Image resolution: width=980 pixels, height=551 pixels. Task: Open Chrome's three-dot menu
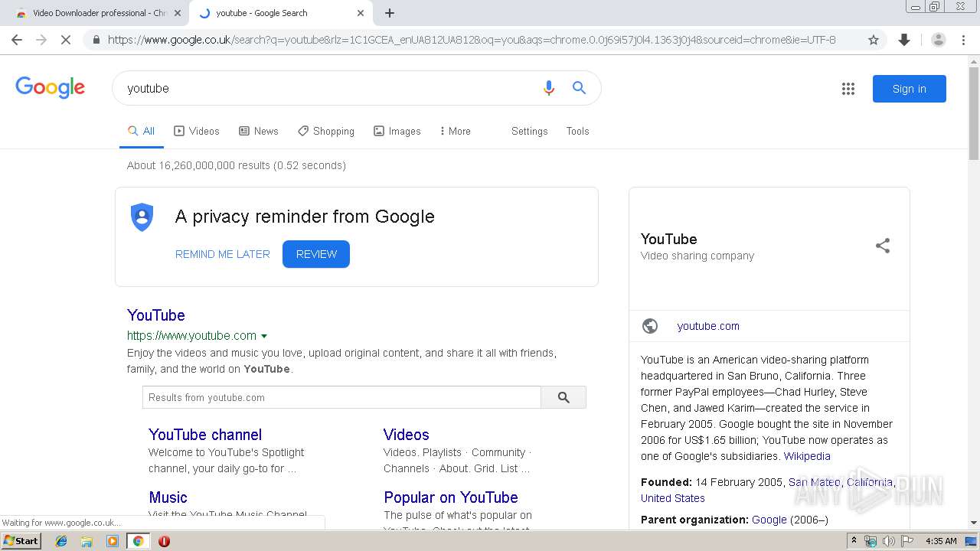pyautogui.click(x=963, y=40)
